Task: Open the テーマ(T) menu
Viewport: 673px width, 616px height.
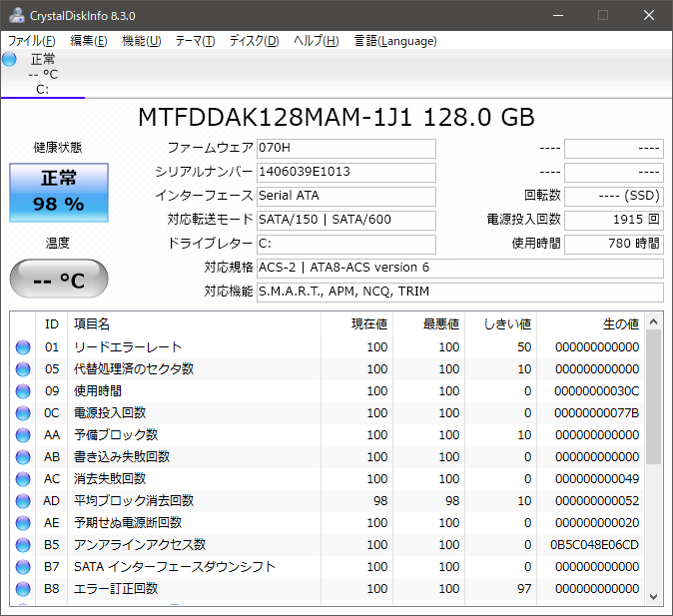Action: point(195,41)
